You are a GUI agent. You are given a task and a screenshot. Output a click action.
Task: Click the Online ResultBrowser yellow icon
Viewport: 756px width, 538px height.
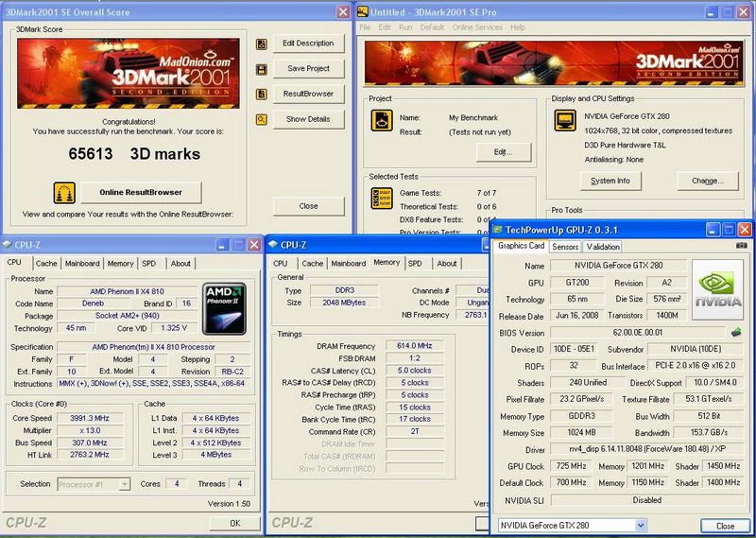pyautogui.click(x=64, y=193)
